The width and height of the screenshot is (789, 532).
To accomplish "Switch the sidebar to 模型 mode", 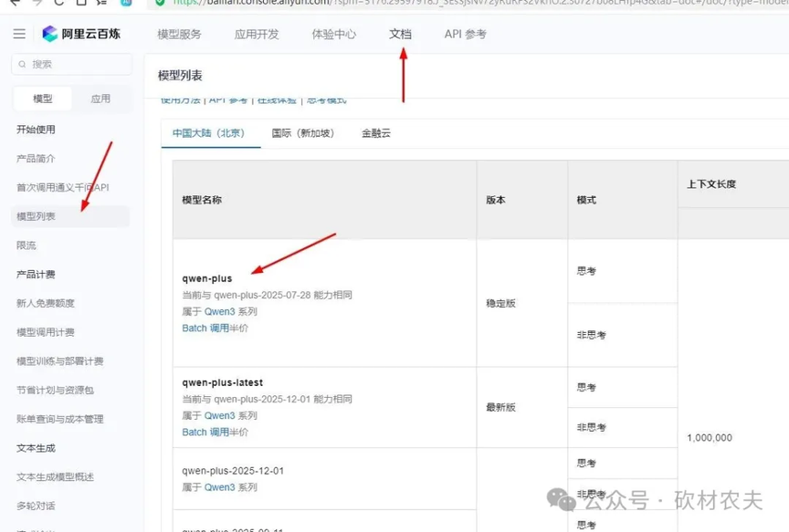I will 43,99.
